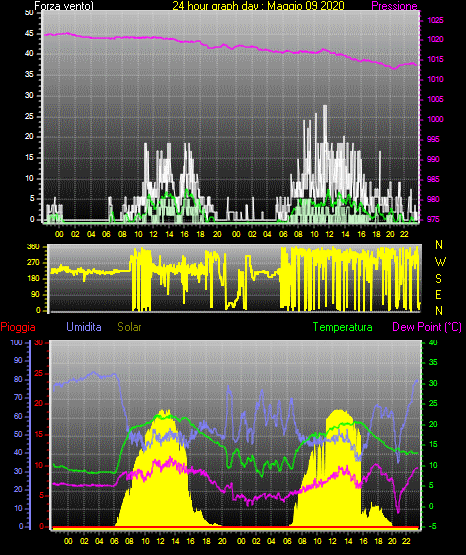Viewport: 466px width, 555px height.
Task: Click the green -5 temperature axis value
Action: [x=433, y=526]
